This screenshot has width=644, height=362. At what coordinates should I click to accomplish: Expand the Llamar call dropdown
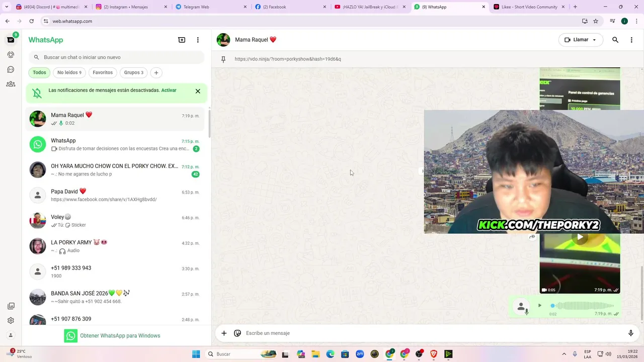pyautogui.click(x=594, y=40)
